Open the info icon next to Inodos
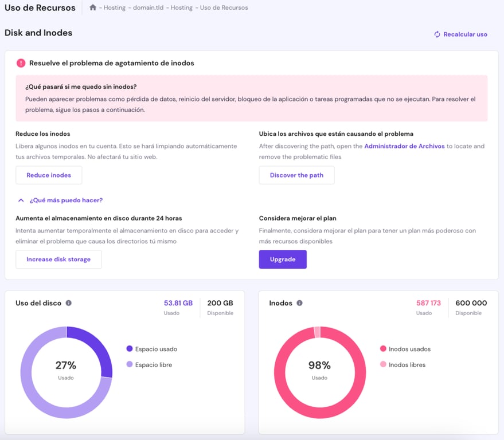 (x=298, y=302)
